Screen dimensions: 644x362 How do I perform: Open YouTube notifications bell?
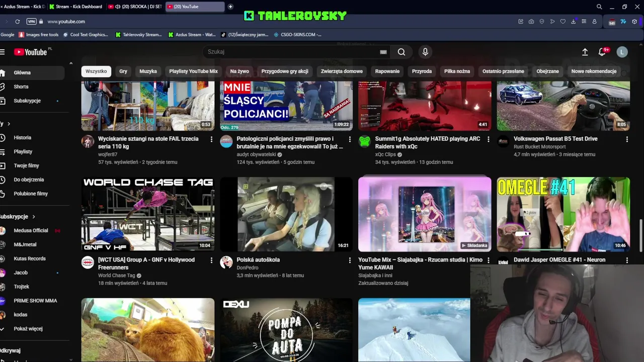click(602, 52)
